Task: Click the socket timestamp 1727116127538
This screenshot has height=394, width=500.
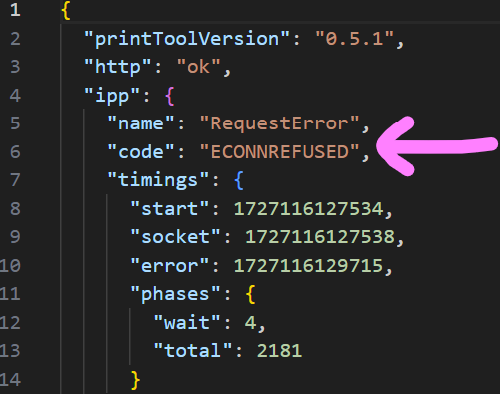Action: pos(320,237)
